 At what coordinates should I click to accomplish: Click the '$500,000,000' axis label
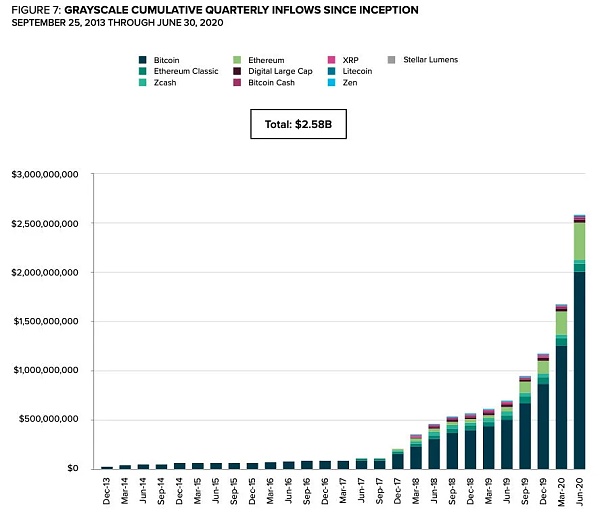pyautogui.click(x=49, y=419)
